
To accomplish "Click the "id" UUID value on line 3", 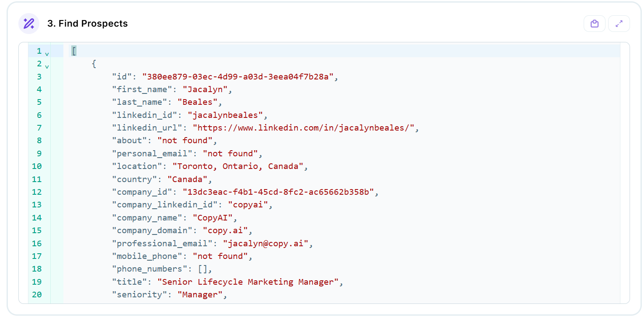I will pos(238,77).
